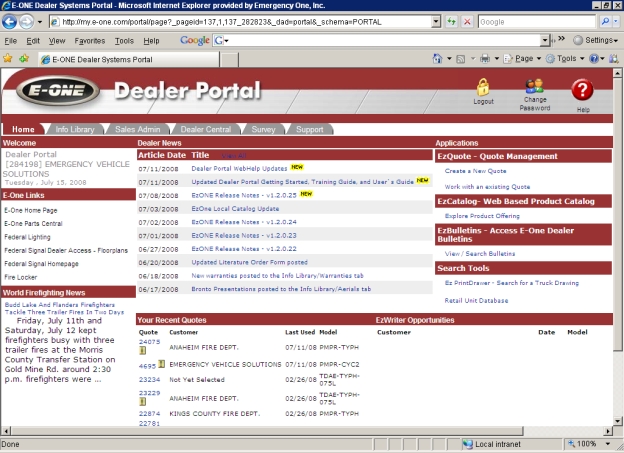Open Favorites Center star icon
Viewport: 624px width, 453px height.
[x=8, y=59]
